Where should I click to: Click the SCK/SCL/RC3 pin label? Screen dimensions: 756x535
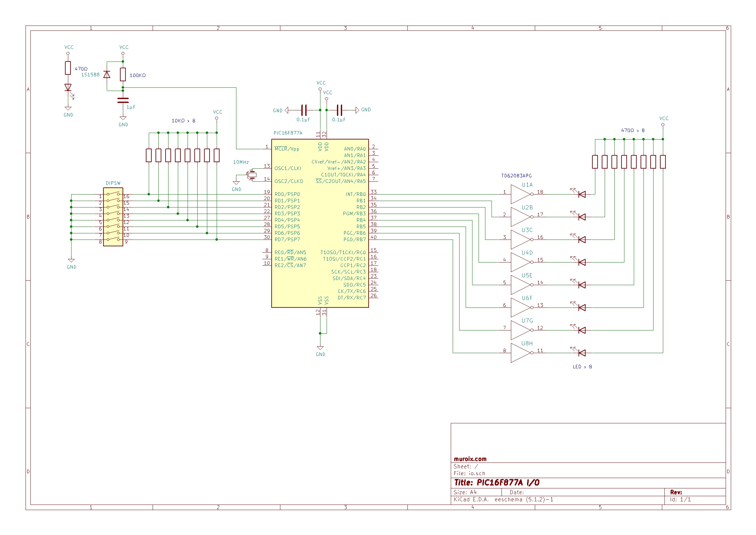[348, 272]
